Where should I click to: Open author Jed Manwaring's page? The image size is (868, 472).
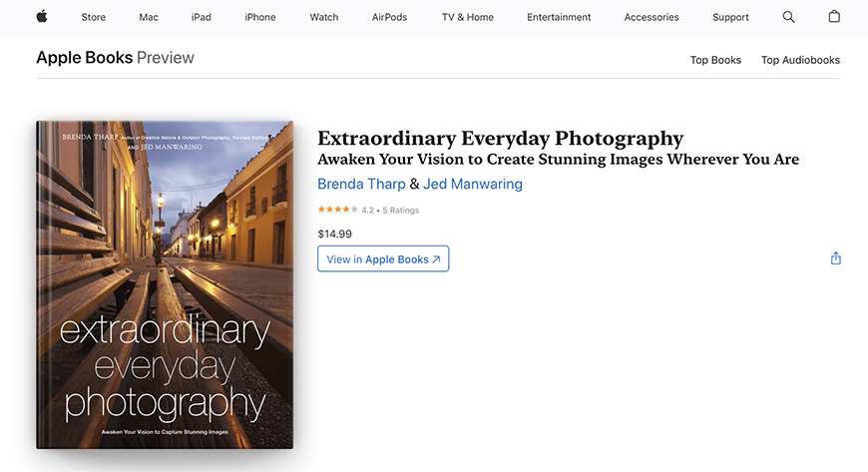click(x=473, y=184)
